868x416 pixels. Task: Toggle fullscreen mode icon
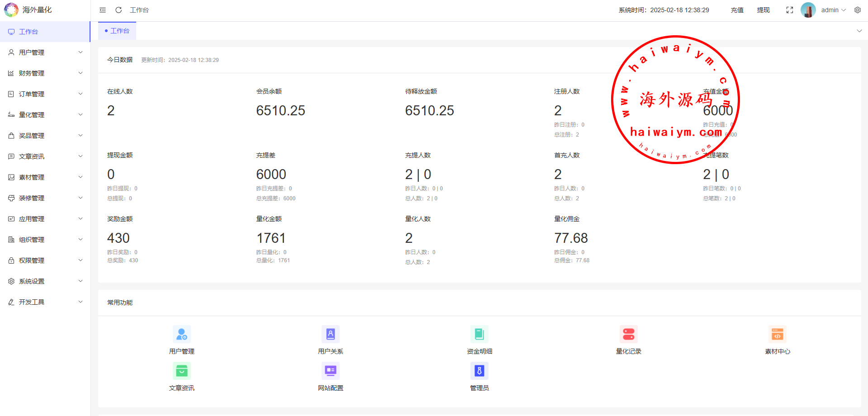point(790,10)
